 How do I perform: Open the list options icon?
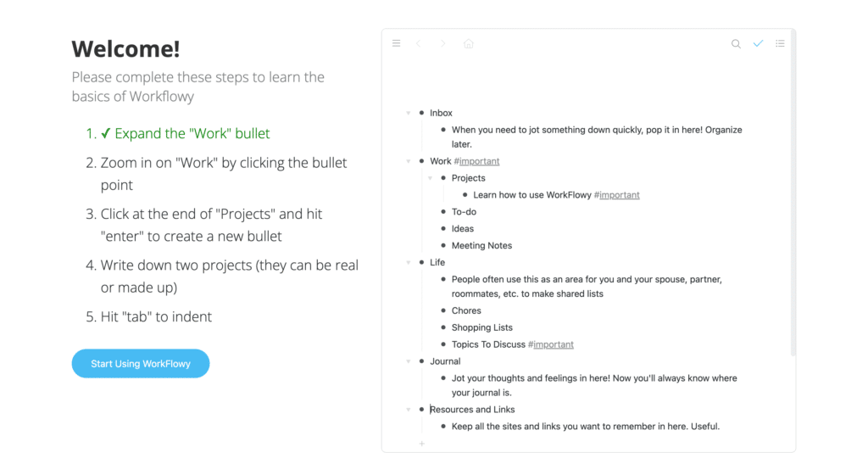pyautogui.click(x=780, y=43)
